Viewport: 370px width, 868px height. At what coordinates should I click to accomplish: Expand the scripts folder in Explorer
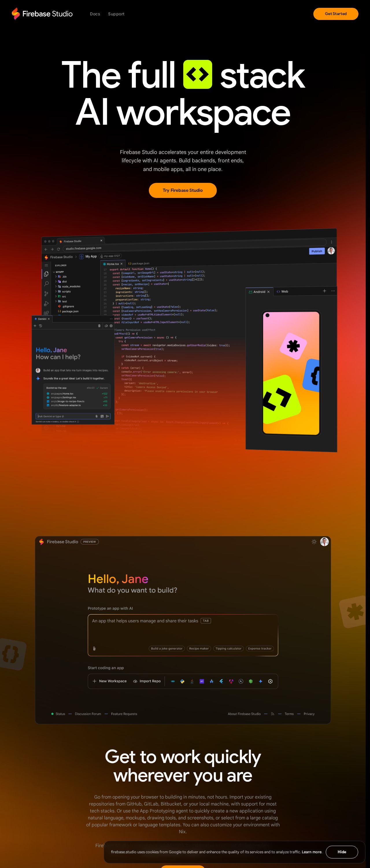(x=63, y=291)
